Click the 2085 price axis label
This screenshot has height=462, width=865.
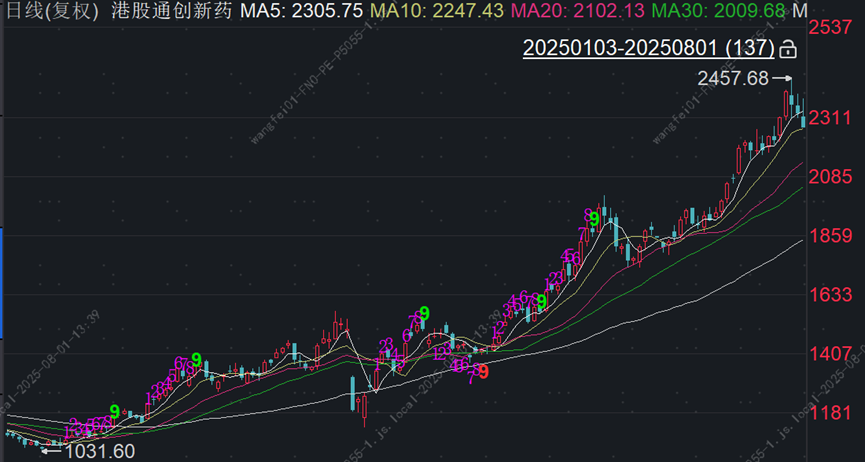831,177
